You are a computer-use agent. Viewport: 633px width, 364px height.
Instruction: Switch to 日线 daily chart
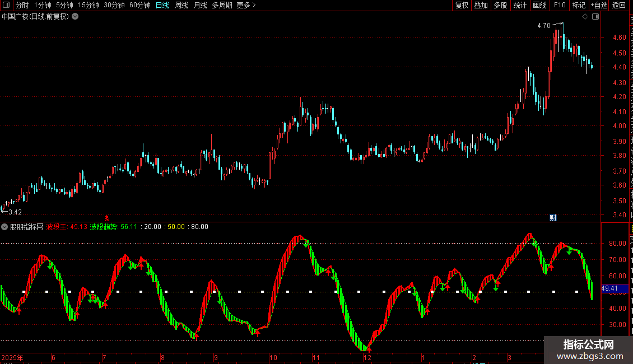click(x=162, y=5)
